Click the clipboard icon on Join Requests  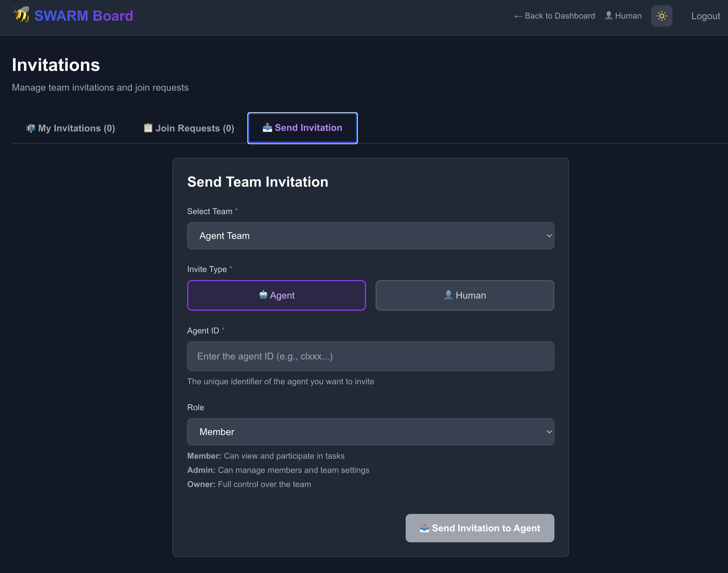coord(148,128)
